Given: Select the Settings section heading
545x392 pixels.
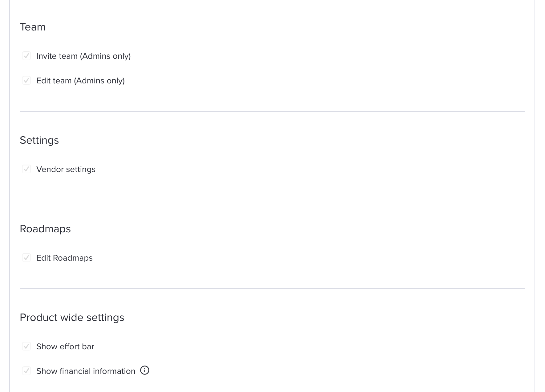Looking at the screenshot, I should 39,140.
